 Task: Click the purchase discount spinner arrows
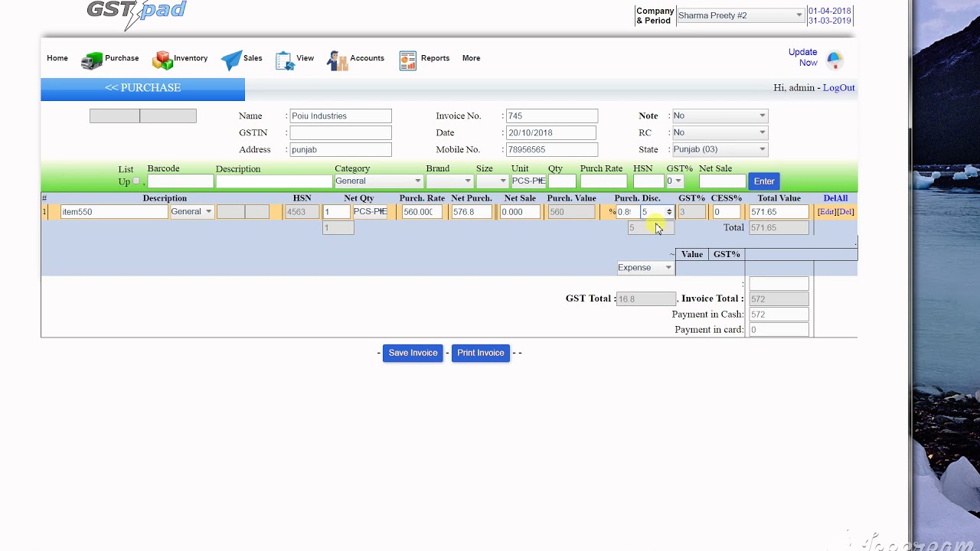pyautogui.click(x=669, y=212)
